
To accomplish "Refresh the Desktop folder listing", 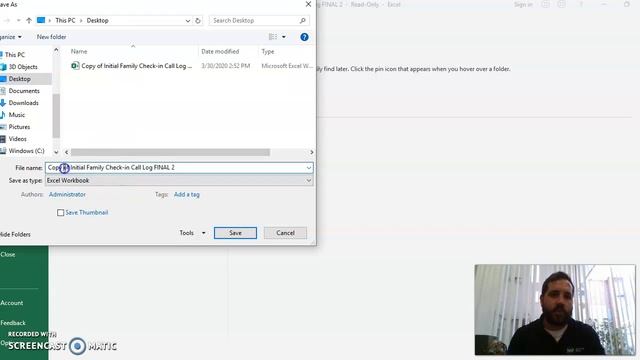I will click(x=198, y=20).
